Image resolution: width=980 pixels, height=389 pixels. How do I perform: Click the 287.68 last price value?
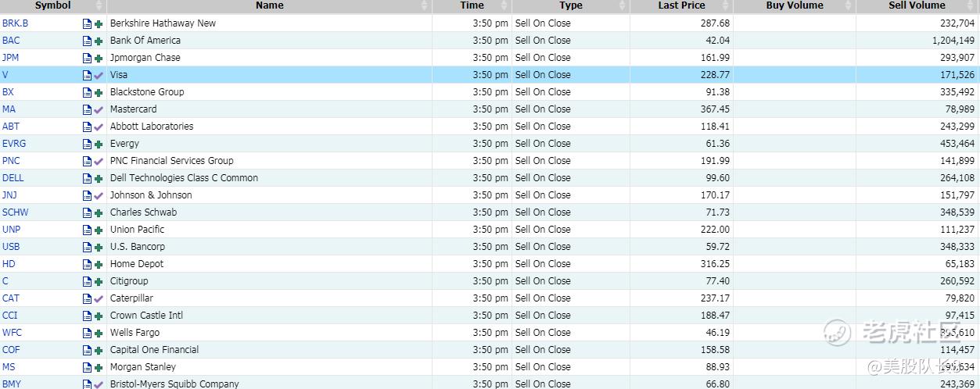tap(716, 23)
